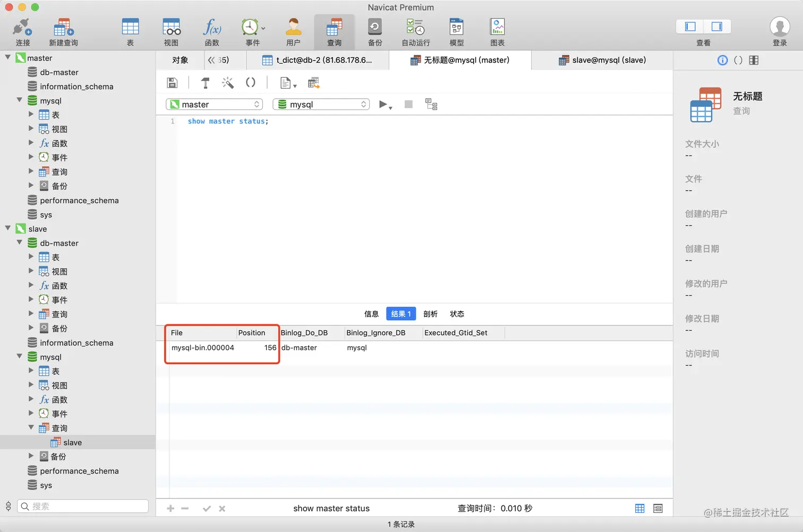Expand the 表 node under master's mysql

[x=31, y=114]
